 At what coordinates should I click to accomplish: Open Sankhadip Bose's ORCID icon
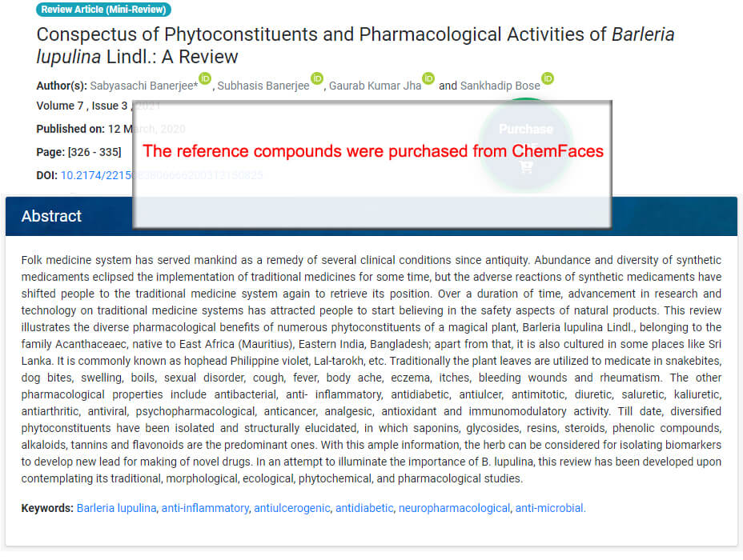click(548, 78)
